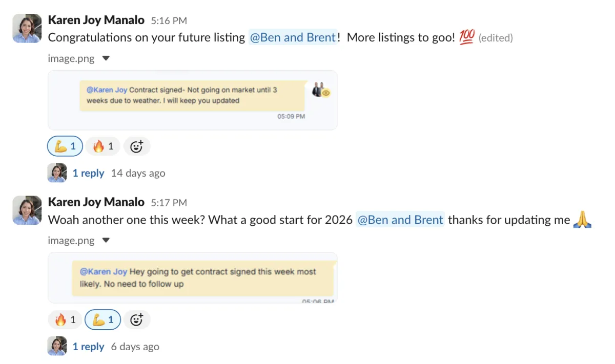Screen dimensions: 615x364
Task: Toggle flexed bicep reaction on second message
Action: (x=102, y=320)
